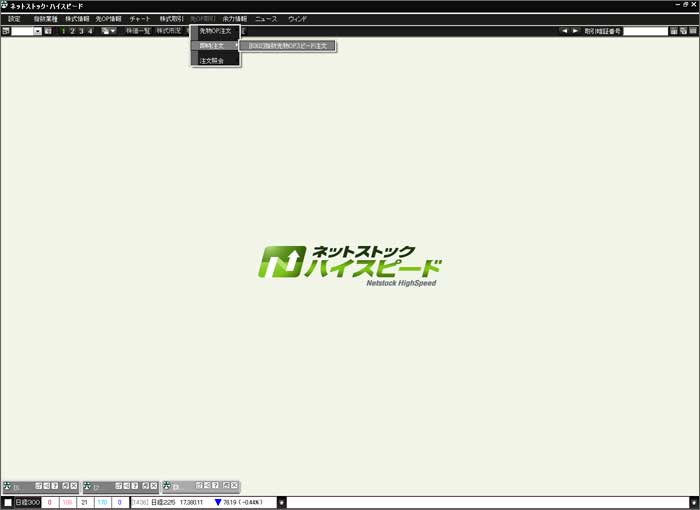This screenshot has width=700, height=510.
Task: Click the 株価一覧 toolbar shortcut
Action: (x=138, y=31)
